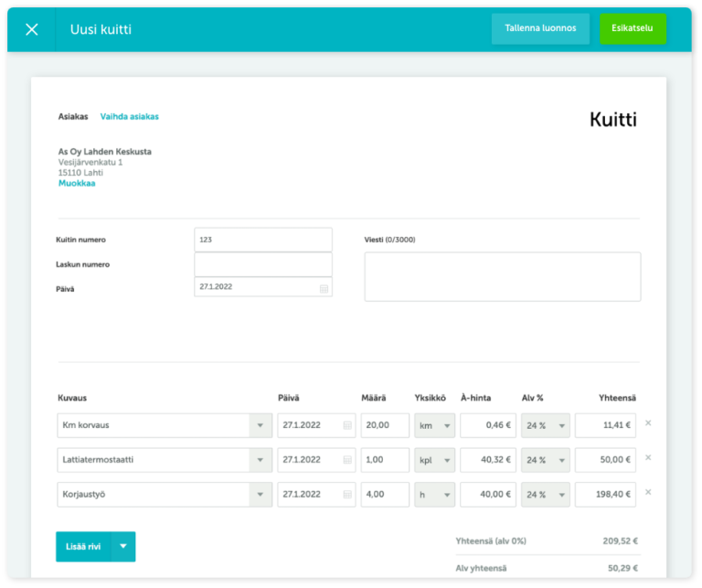The width and height of the screenshot is (702, 588).
Task: Click the Muokkaa link under address
Action: [77, 183]
